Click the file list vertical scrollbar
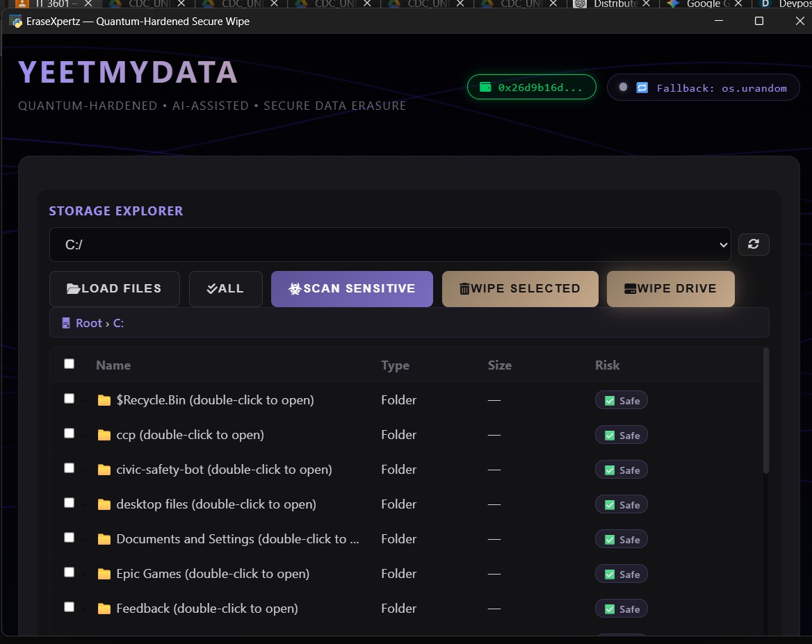812x644 pixels. (766, 411)
